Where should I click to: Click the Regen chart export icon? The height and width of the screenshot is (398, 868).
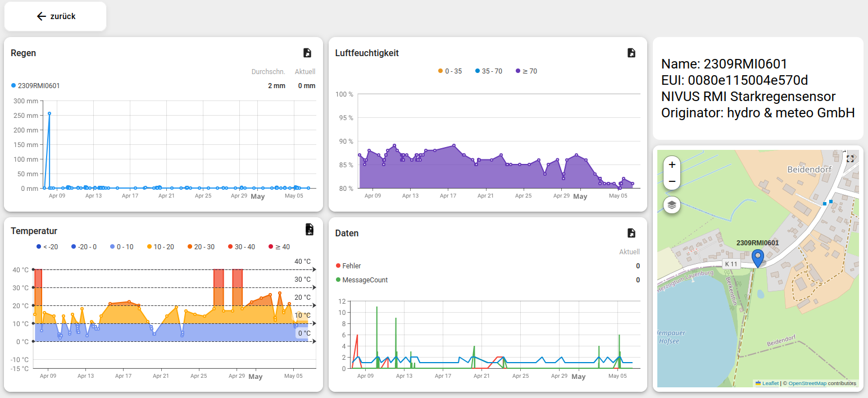(307, 53)
